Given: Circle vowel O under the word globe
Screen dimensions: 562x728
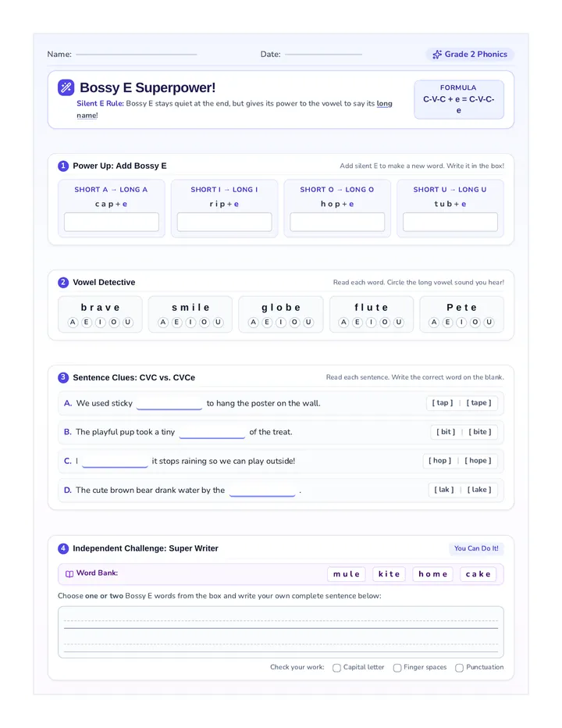Looking at the screenshot, I should click(x=295, y=323).
